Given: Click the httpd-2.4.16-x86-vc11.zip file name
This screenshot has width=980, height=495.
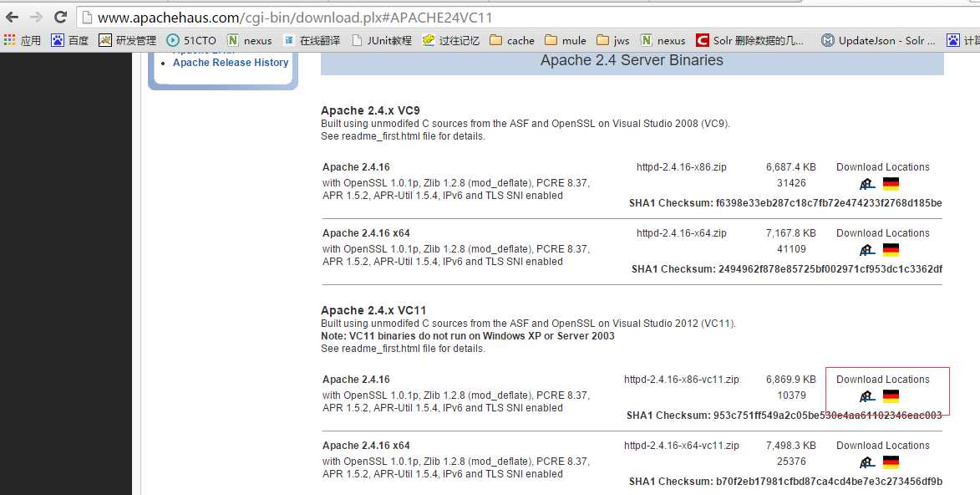Looking at the screenshot, I should tap(681, 380).
